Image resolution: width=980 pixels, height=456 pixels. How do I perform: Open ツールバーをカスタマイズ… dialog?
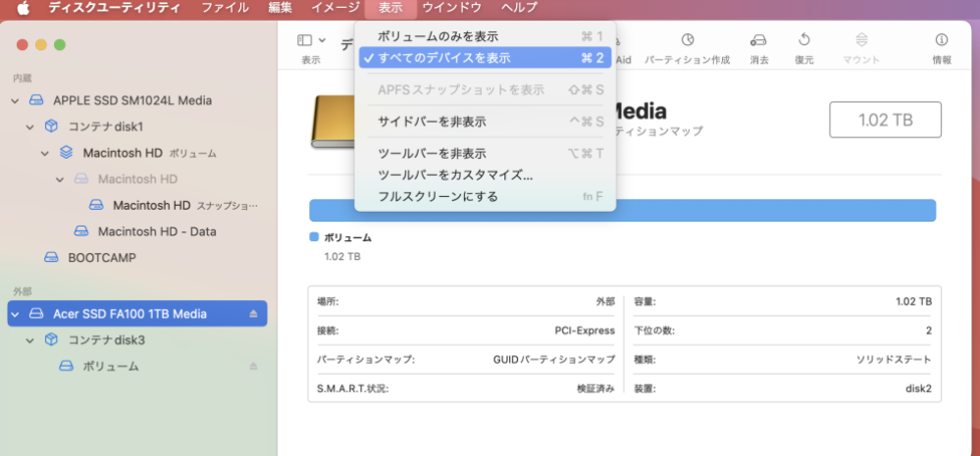(x=485, y=175)
